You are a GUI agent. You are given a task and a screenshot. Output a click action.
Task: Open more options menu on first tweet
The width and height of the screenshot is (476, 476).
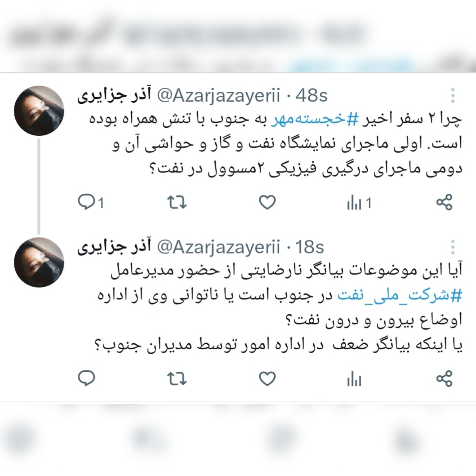[x=453, y=95]
